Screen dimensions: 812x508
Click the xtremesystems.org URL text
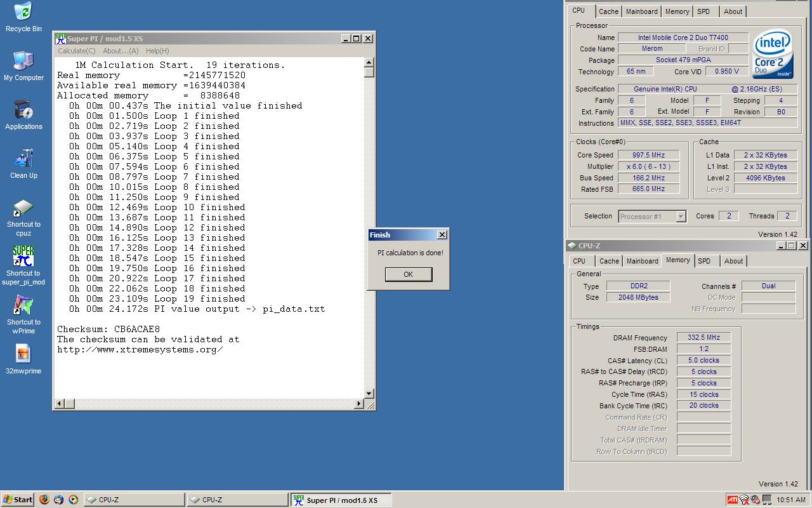tap(140, 349)
